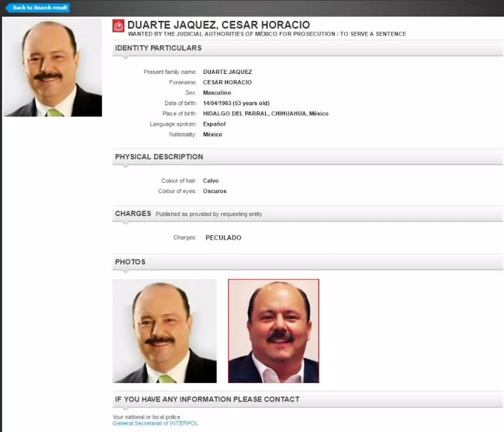Click the hair colour value Calvo

[211, 181]
